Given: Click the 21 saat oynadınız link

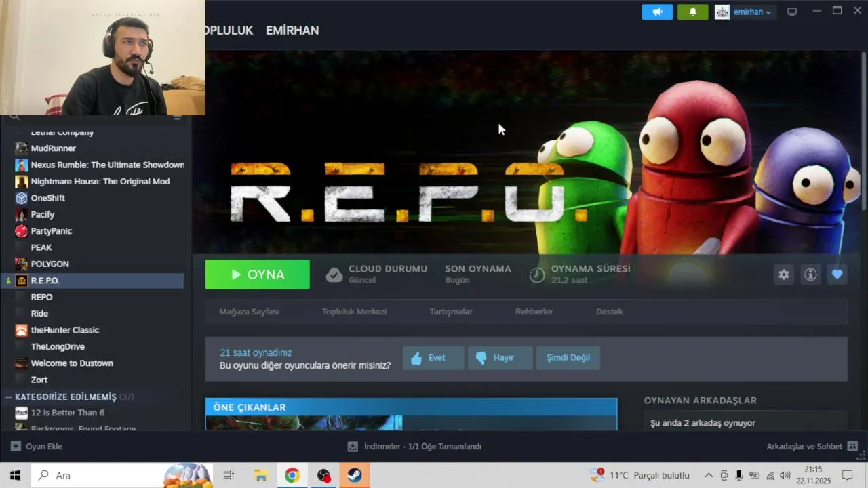Looking at the screenshot, I should click(256, 352).
